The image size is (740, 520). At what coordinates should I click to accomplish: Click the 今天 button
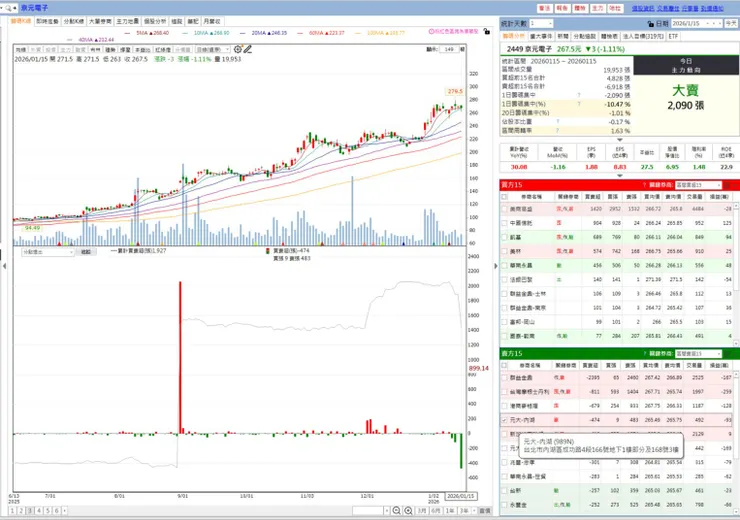click(x=731, y=23)
